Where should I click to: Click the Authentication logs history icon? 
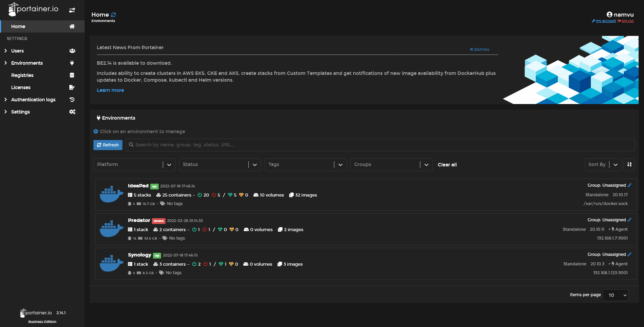coord(72,100)
